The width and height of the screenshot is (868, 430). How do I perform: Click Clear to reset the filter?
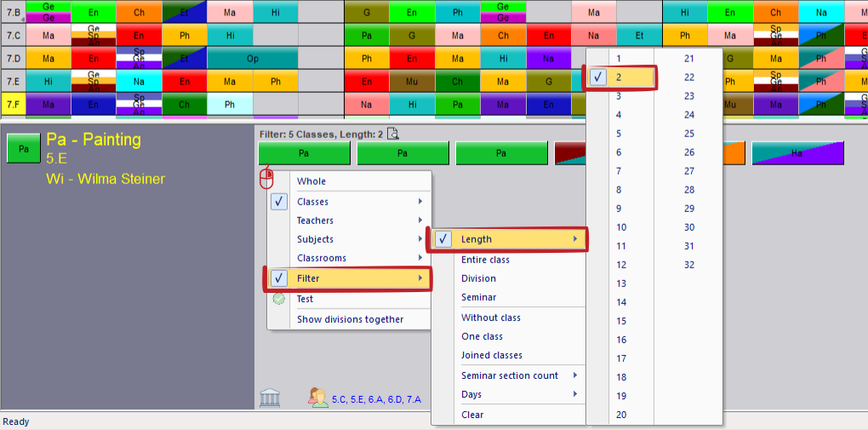coord(472,415)
